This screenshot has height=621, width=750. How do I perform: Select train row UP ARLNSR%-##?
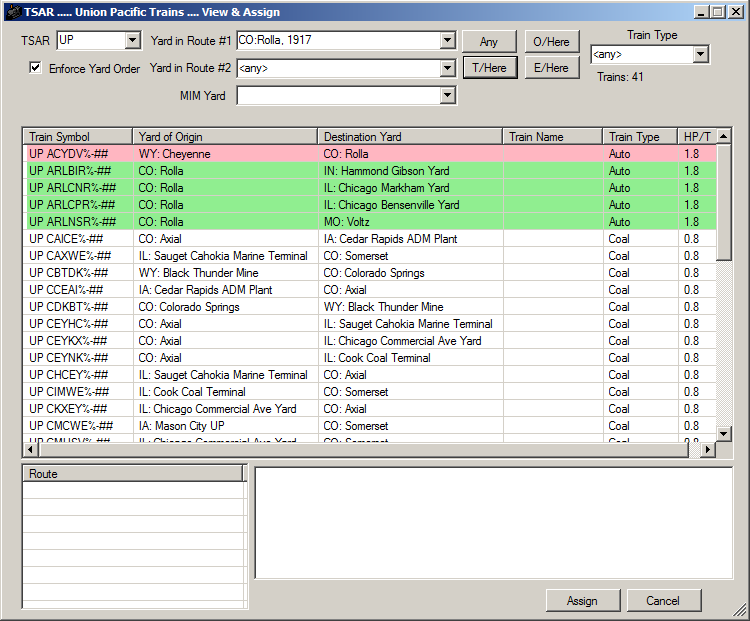point(369,222)
